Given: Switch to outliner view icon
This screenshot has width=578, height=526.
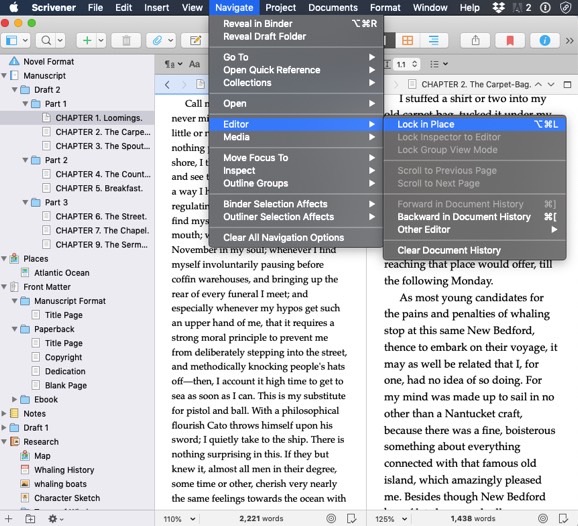Looking at the screenshot, I should coord(434,40).
